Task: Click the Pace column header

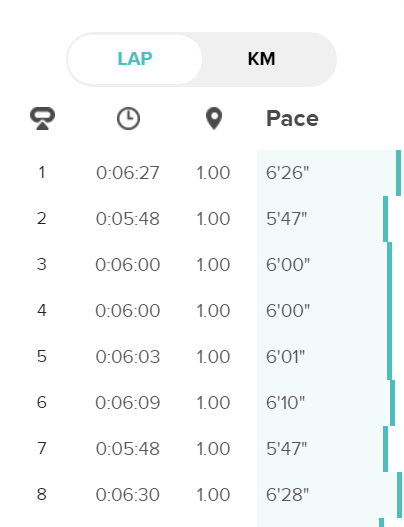Action: 292,119
